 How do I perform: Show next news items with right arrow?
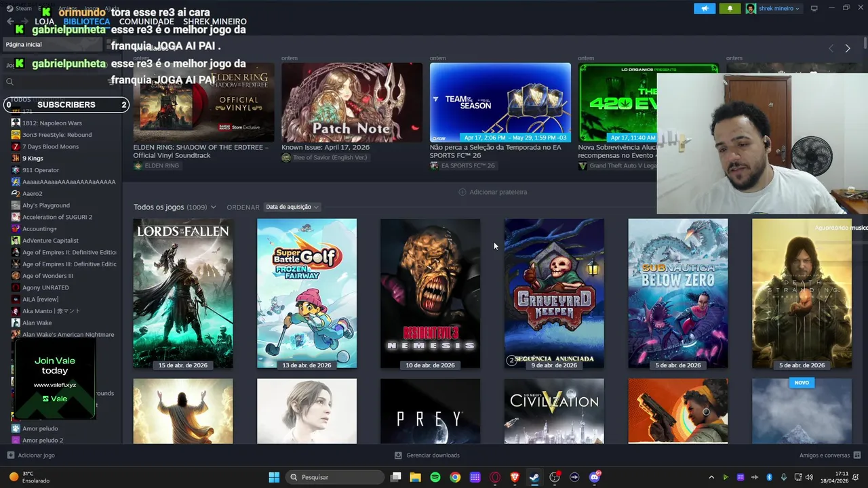click(847, 48)
